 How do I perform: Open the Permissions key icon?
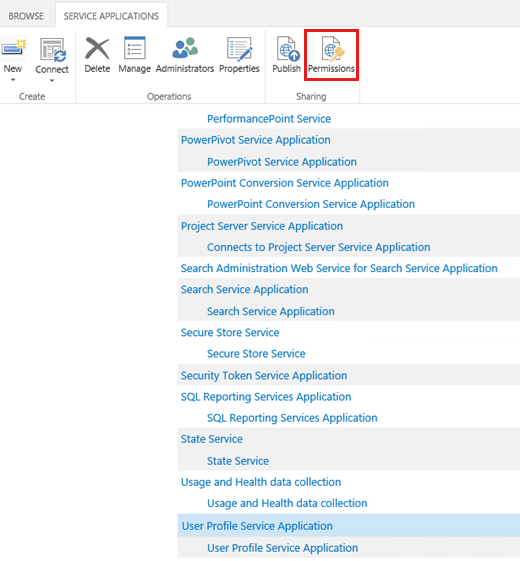[332, 49]
